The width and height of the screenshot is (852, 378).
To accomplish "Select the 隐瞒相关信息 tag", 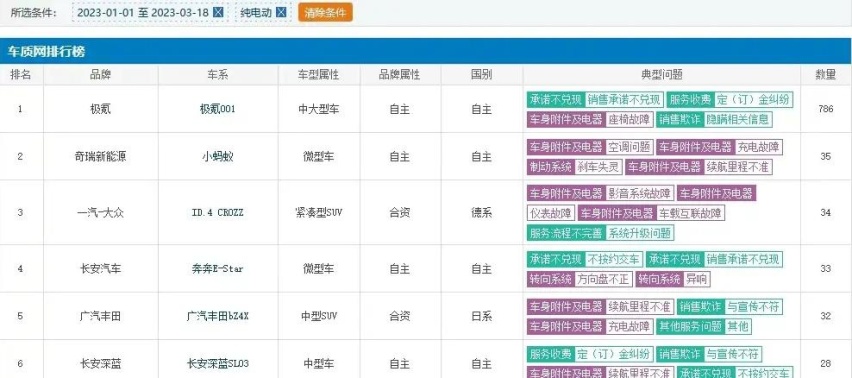I will coord(737,119).
